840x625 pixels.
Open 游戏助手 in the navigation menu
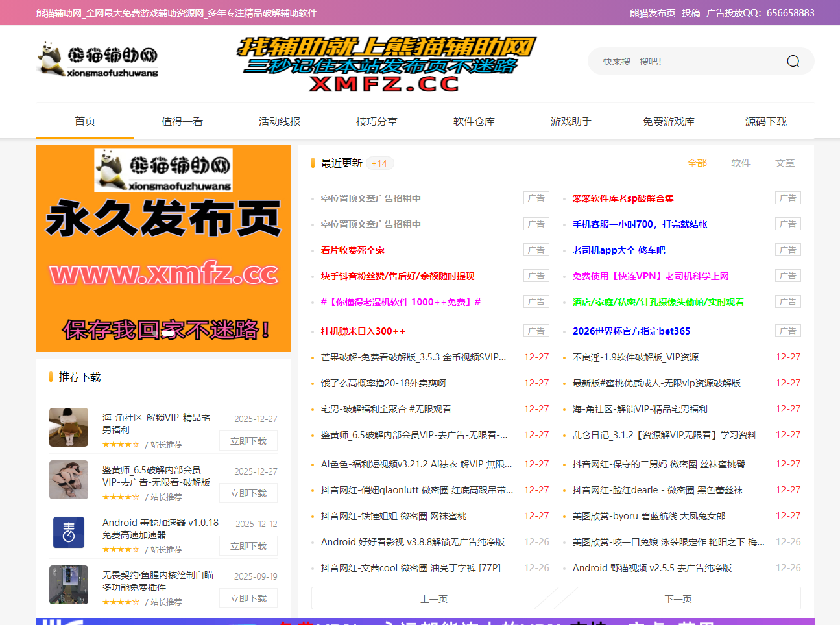pos(571,121)
